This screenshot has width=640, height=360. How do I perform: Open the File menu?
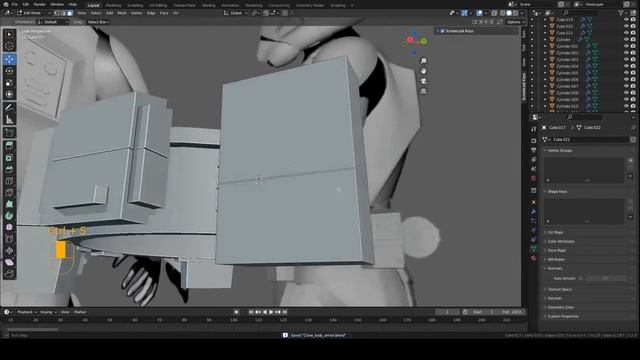(15, 4)
